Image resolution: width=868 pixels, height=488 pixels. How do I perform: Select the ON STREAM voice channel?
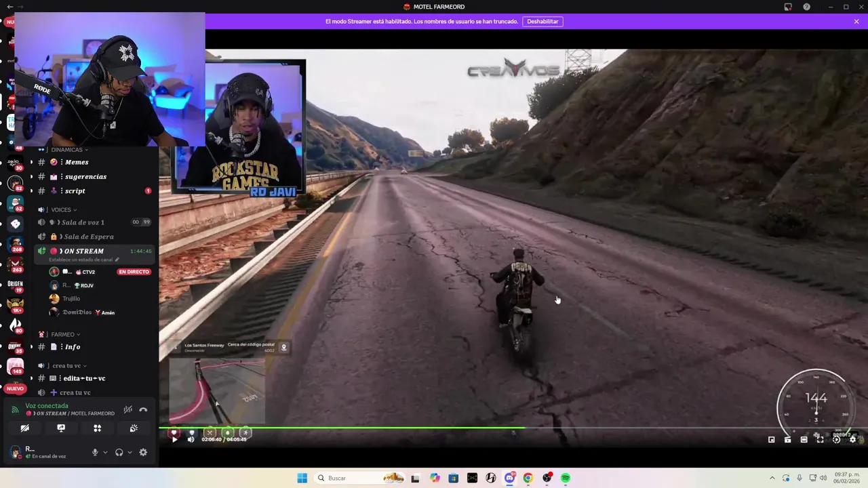point(95,251)
